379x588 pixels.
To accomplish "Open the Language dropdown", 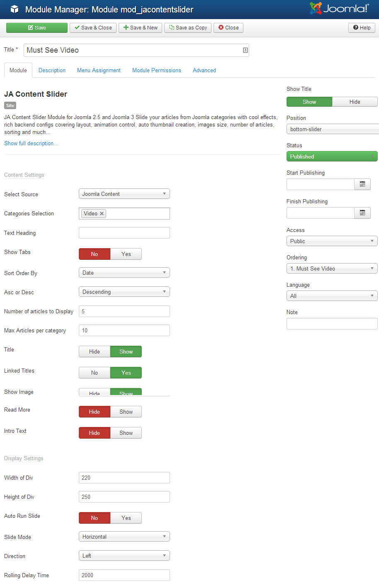I will [332, 296].
